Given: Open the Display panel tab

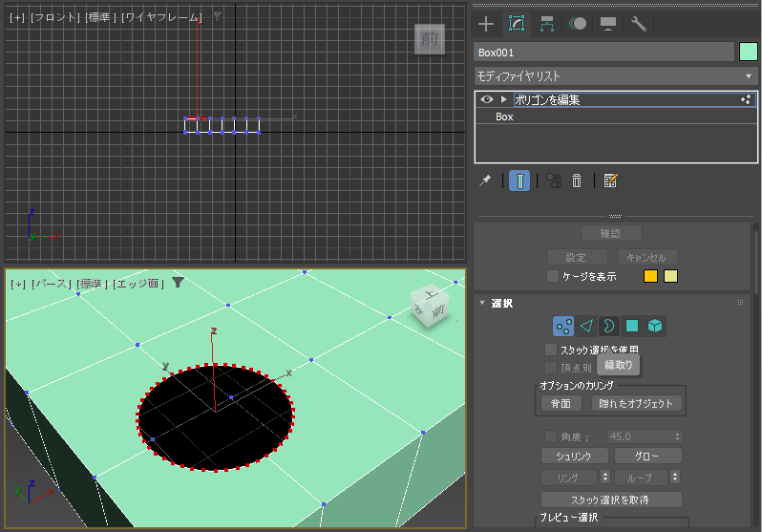Looking at the screenshot, I should 608,23.
